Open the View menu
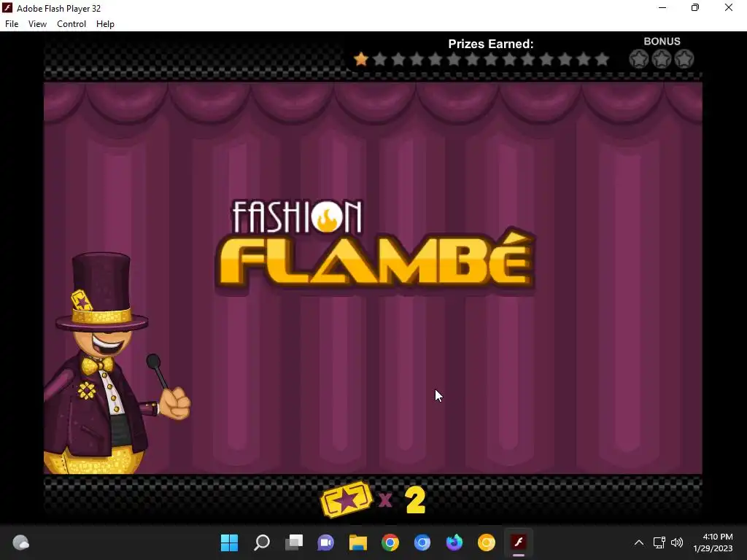 pyautogui.click(x=37, y=24)
